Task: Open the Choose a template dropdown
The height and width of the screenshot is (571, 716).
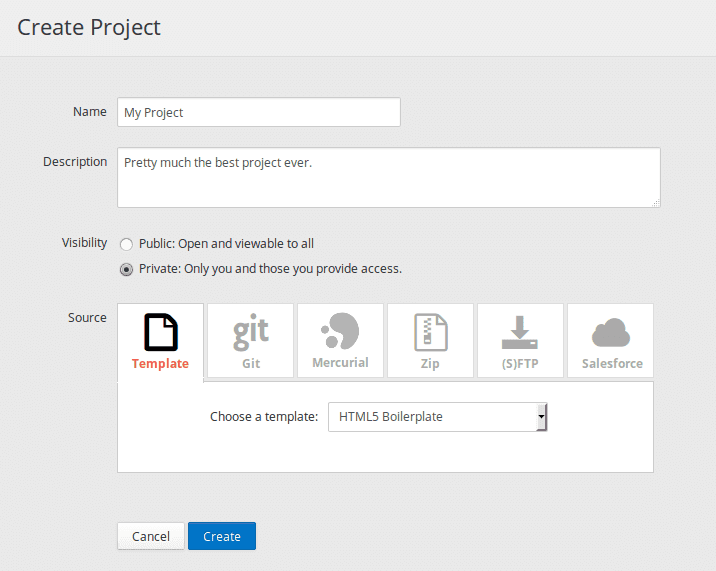Action: click(x=437, y=417)
